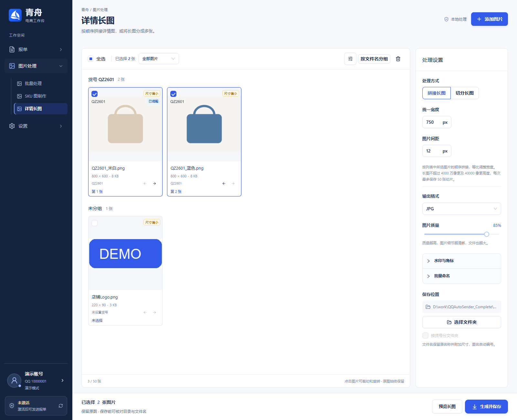Adjust the 图片质量 slider handle
This screenshot has height=420, width=517.
[x=487, y=234]
